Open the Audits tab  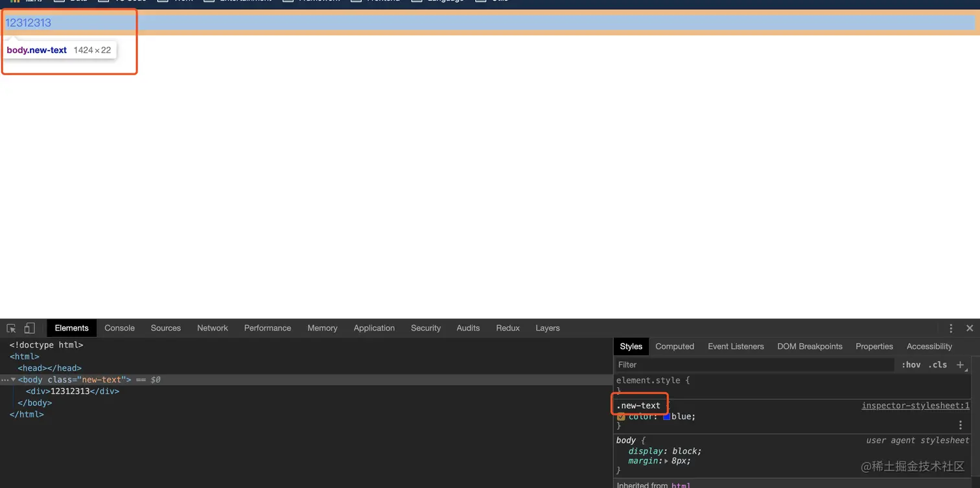point(468,328)
